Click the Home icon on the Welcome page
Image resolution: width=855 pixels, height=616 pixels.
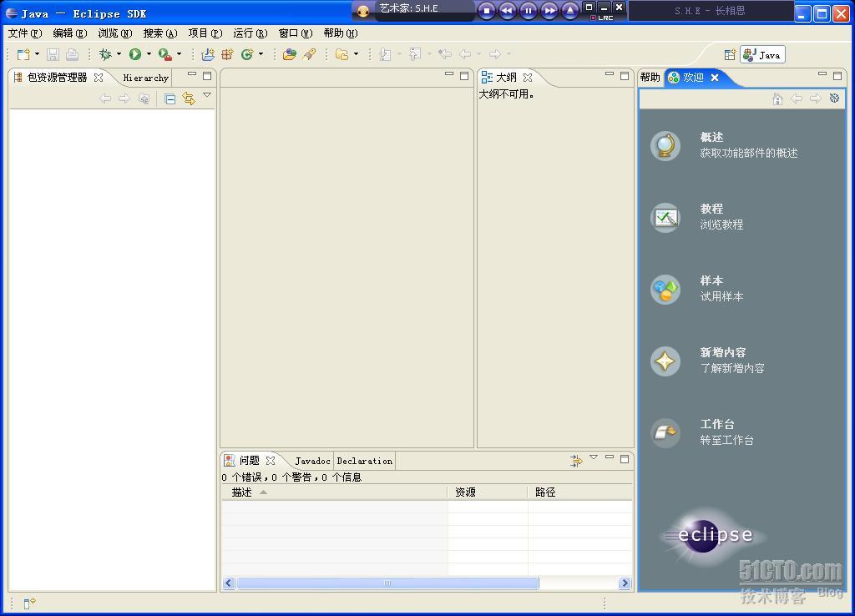(x=777, y=98)
